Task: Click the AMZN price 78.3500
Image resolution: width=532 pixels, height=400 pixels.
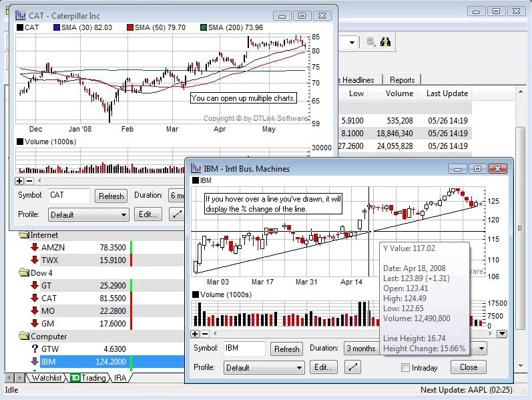Action: (x=113, y=248)
